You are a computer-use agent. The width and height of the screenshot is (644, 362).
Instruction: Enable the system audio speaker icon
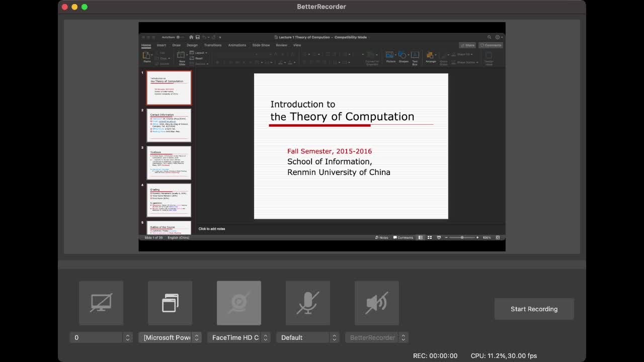(x=377, y=303)
